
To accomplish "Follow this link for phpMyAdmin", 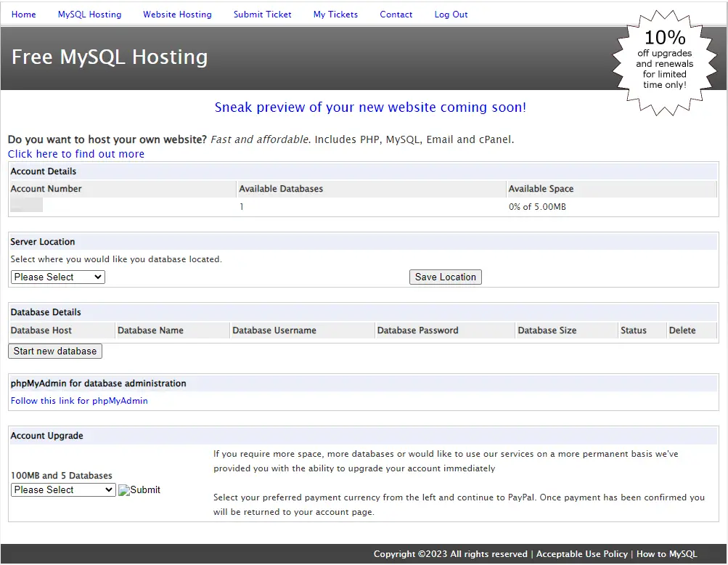I will tap(79, 401).
